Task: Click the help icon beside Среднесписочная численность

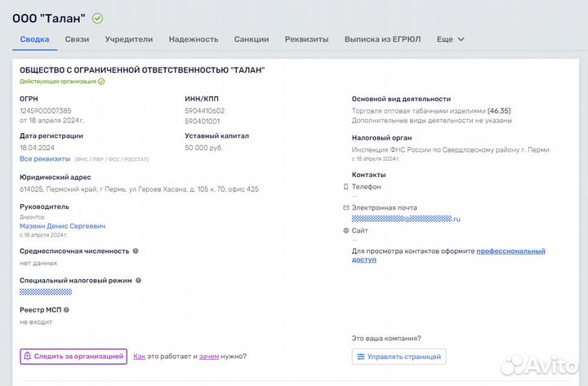Action: pyautogui.click(x=136, y=251)
